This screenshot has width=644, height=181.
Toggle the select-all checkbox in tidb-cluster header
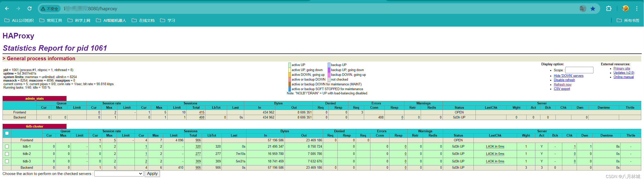(7, 133)
